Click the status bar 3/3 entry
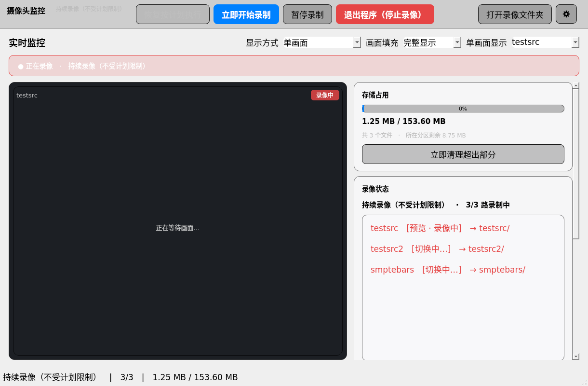 (x=127, y=377)
